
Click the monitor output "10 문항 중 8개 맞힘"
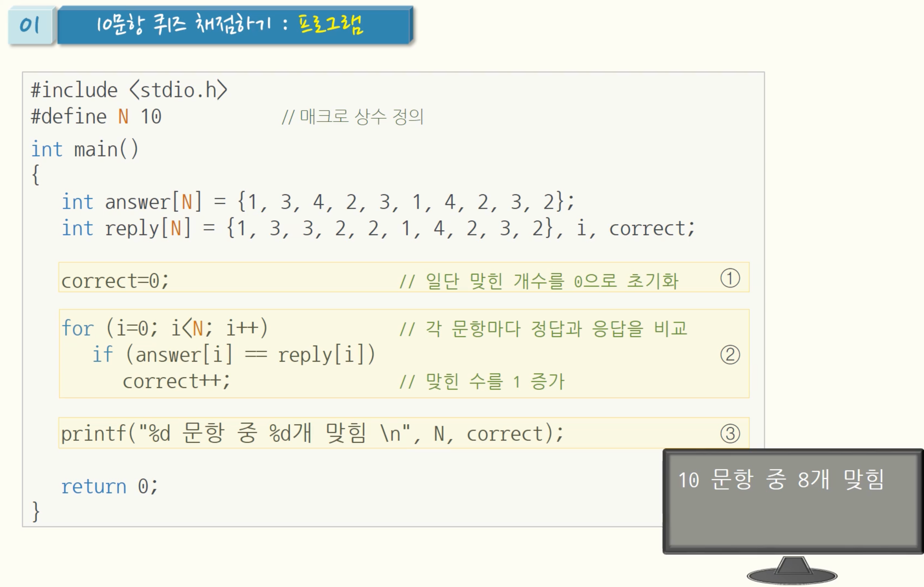[781, 480]
